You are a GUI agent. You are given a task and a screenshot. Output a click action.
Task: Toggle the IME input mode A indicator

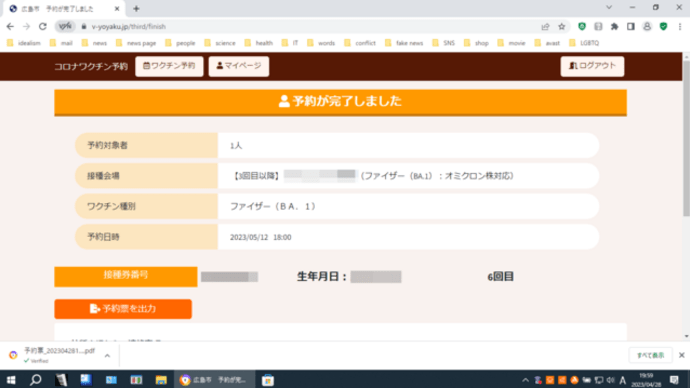click(x=622, y=380)
